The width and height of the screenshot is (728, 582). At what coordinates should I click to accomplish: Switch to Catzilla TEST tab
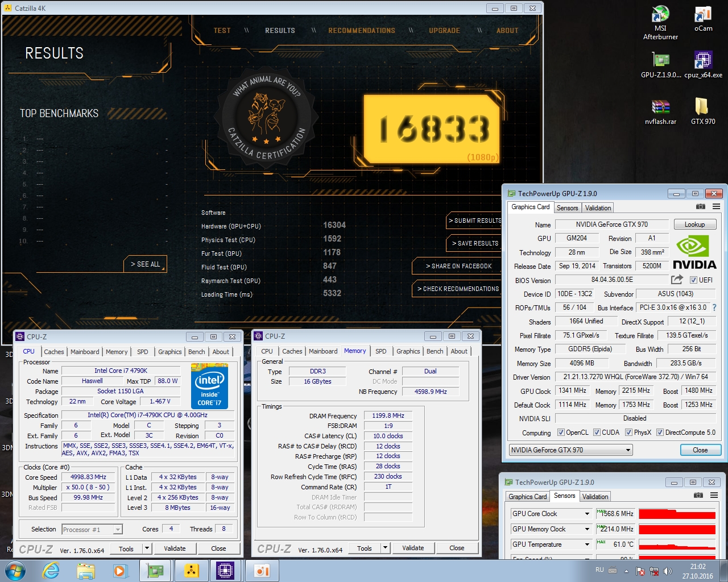(222, 31)
